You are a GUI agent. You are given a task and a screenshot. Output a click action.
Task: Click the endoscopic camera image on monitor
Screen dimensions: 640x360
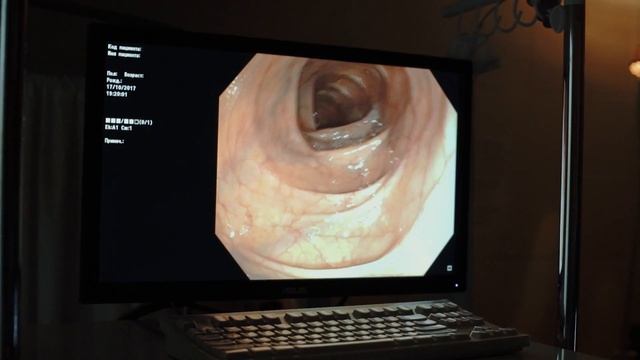[337, 166]
